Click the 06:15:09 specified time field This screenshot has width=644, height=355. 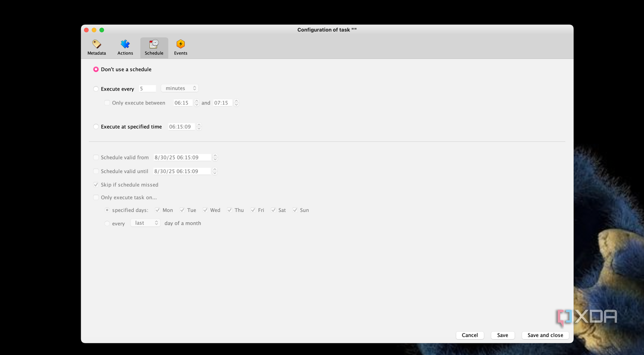[182, 127]
